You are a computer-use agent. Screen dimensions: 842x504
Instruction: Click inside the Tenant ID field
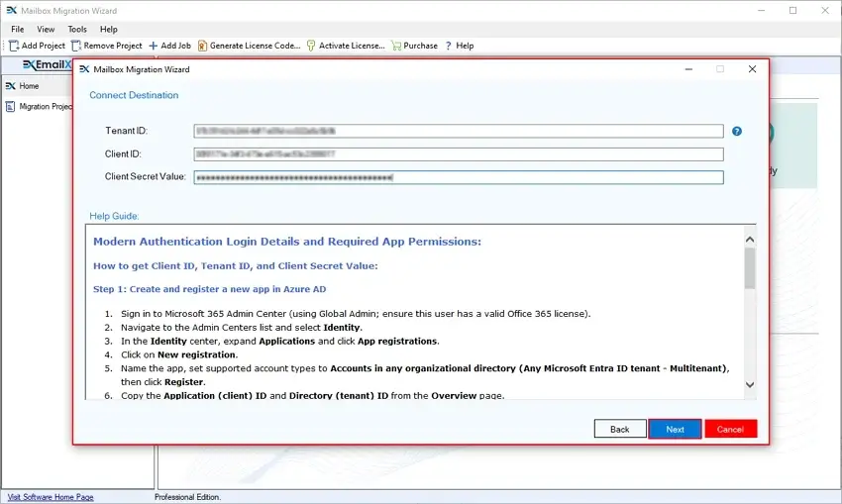(x=459, y=131)
